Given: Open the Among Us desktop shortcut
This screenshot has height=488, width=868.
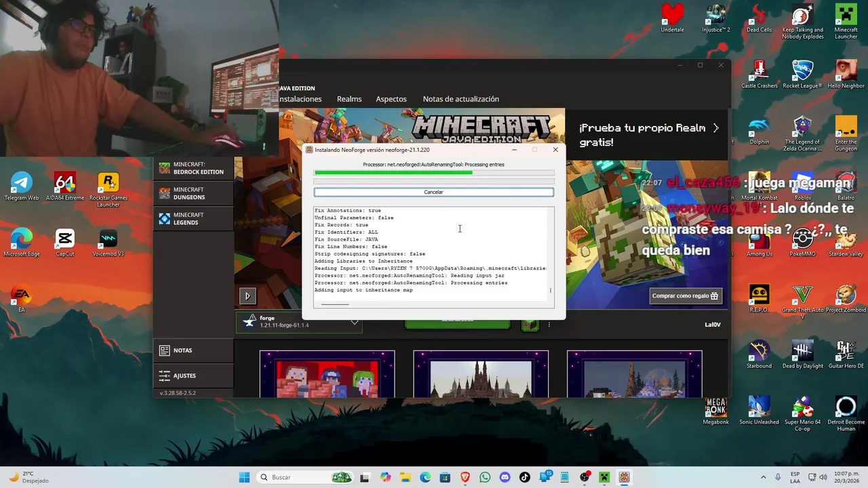Looking at the screenshot, I should 759,243.
